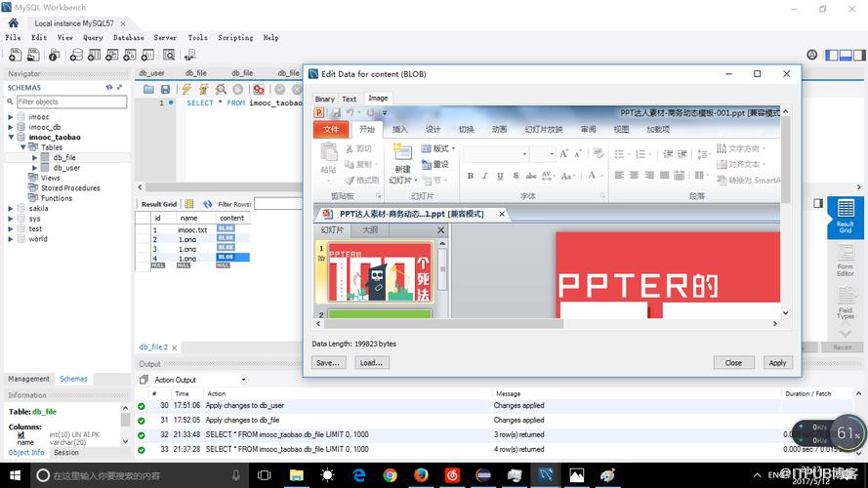Expand the imooc_db schema
This screenshot has width=868, height=488.
click(10, 127)
